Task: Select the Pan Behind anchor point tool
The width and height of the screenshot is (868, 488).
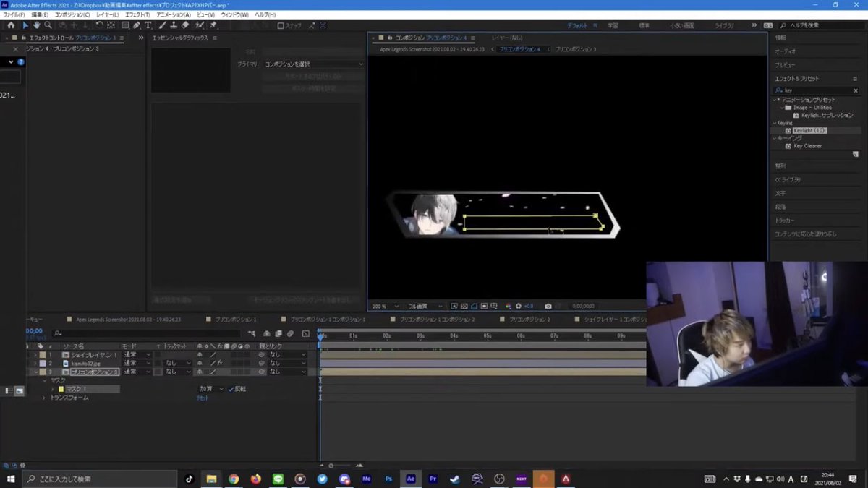Action: tap(111, 25)
